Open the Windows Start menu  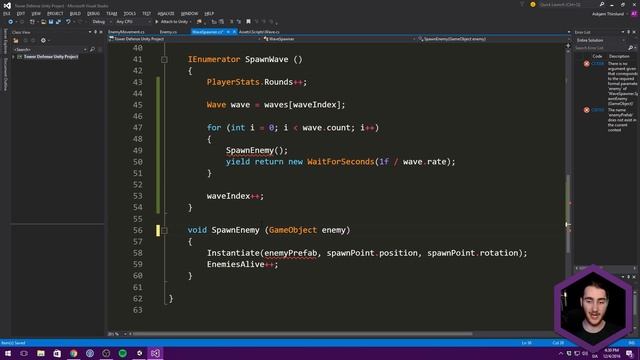(x=7, y=353)
